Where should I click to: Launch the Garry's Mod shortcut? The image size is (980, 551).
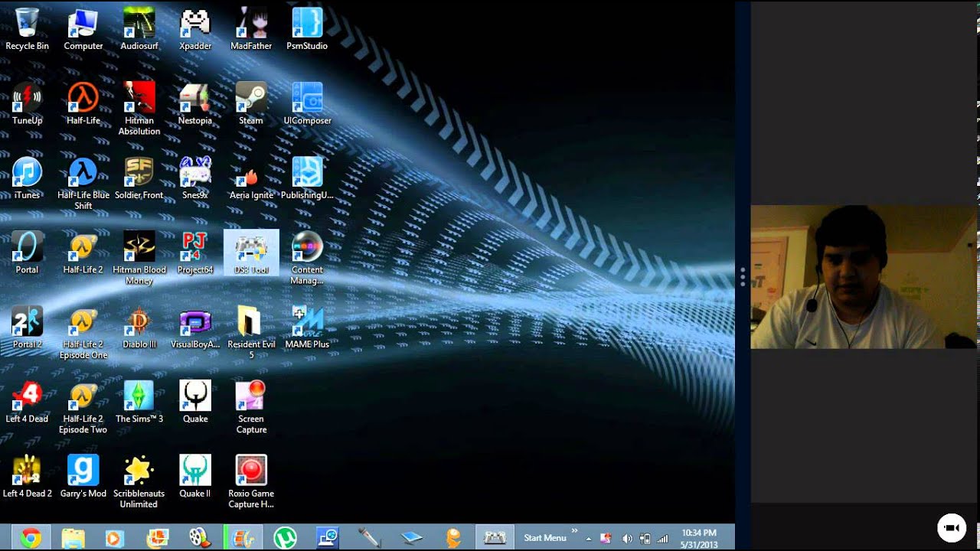(x=83, y=478)
